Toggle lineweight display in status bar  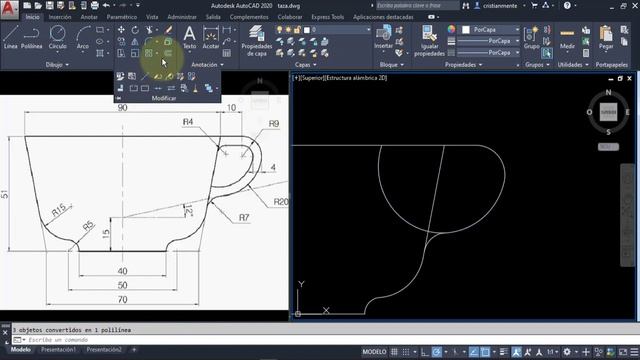(x=504, y=352)
